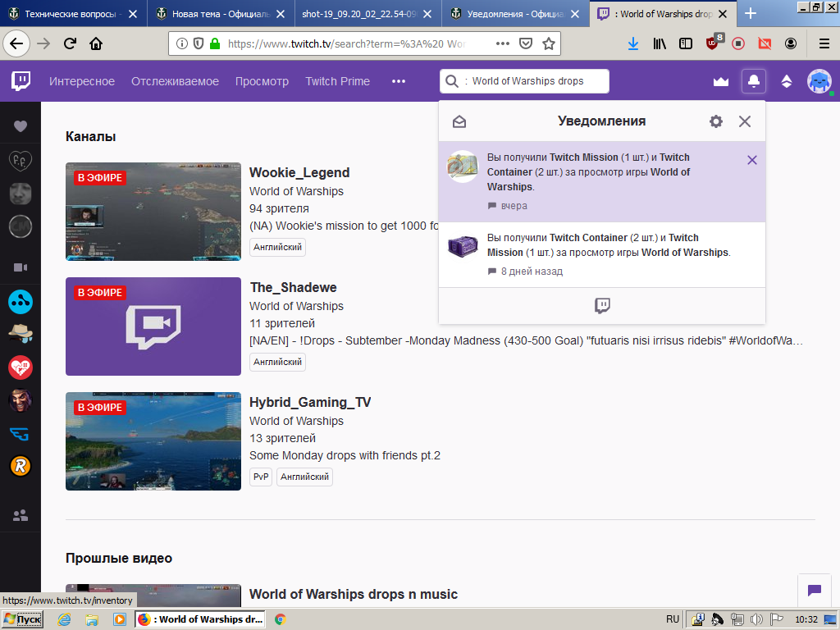Bookmark this page with star icon
The height and width of the screenshot is (630, 840).
click(x=549, y=43)
